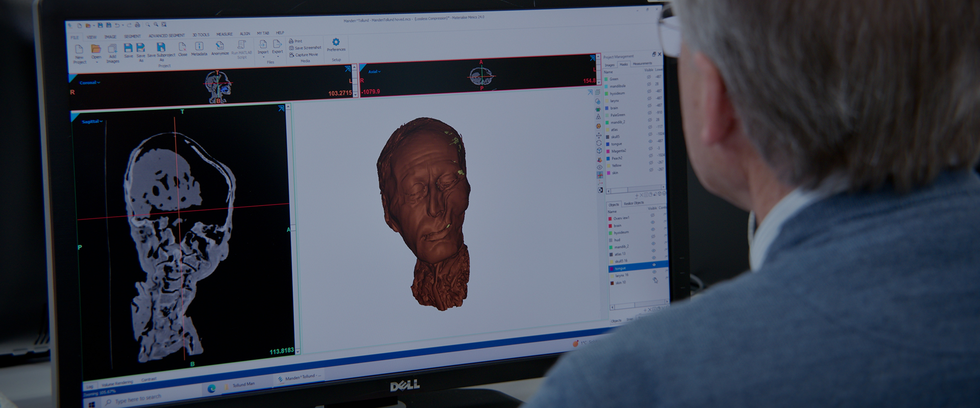Click the Save icon in the Project group
This screenshot has height=408, width=980.
pos(128,48)
